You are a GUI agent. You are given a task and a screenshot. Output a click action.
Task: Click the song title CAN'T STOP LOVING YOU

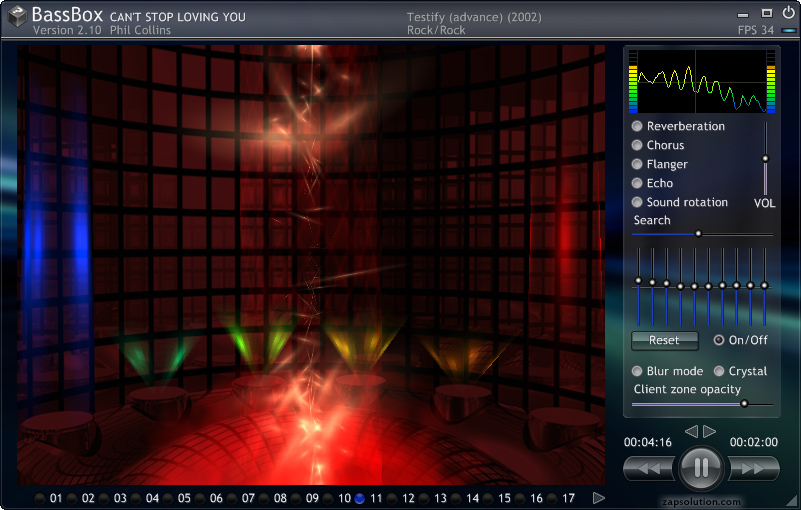(x=178, y=17)
